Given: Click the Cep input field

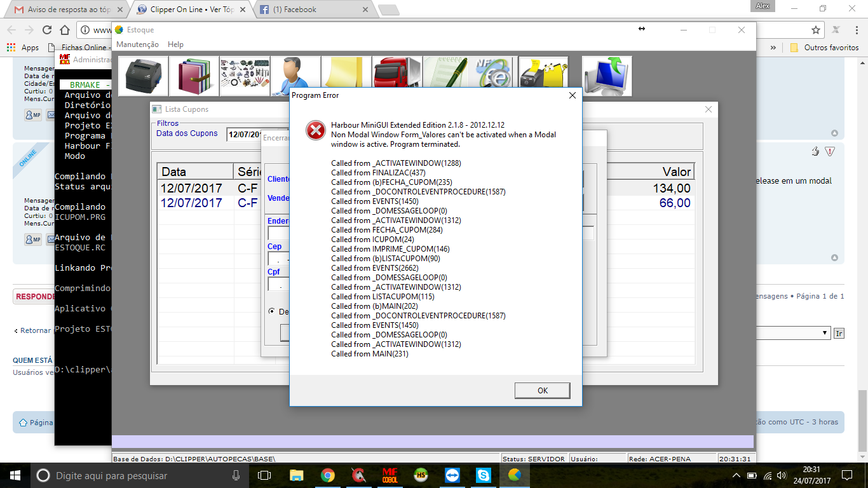Looking at the screenshot, I should point(279,259).
